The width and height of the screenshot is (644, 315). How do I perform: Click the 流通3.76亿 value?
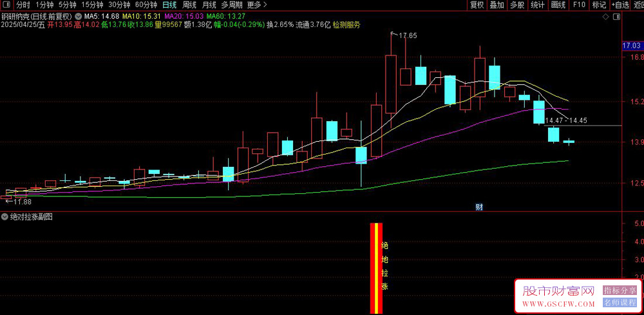(x=313, y=24)
